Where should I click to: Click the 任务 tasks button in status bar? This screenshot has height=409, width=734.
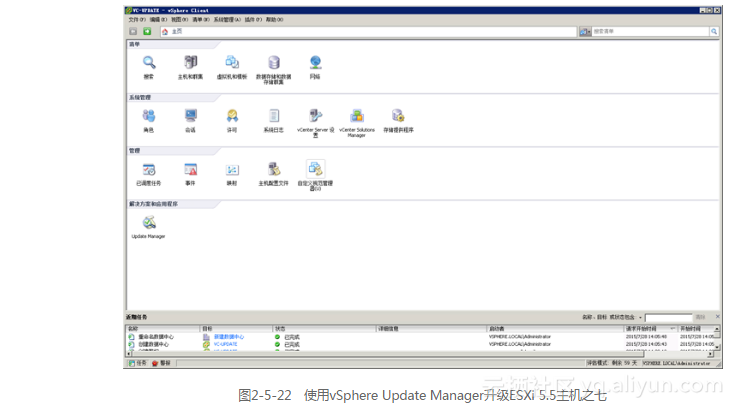pos(138,363)
